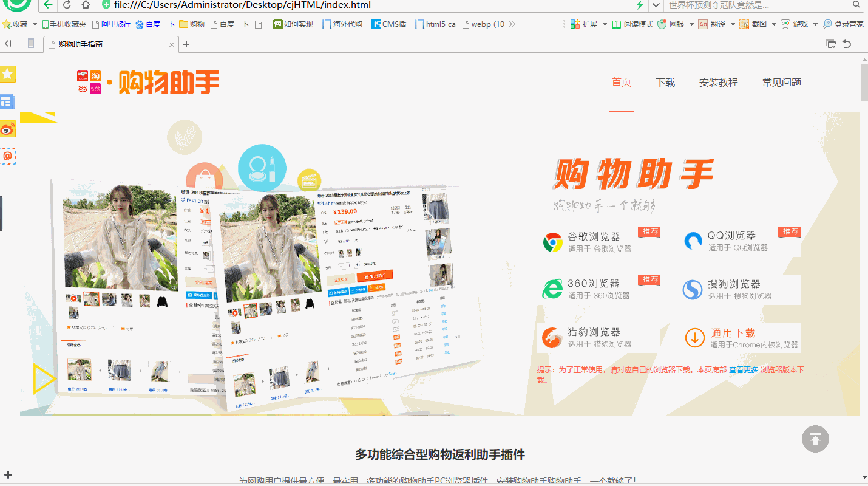The width and height of the screenshot is (868, 486).
Task: Open sidebar star favorites icon
Action: coord(8,74)
